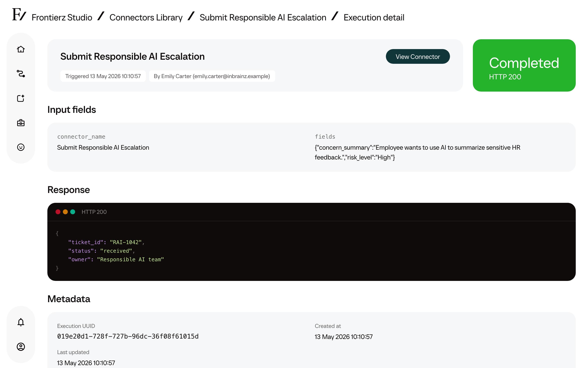The height and width of the screenshot is (368, 588).
Task: Select Last updated timestamp value
Action: [86, 363]
